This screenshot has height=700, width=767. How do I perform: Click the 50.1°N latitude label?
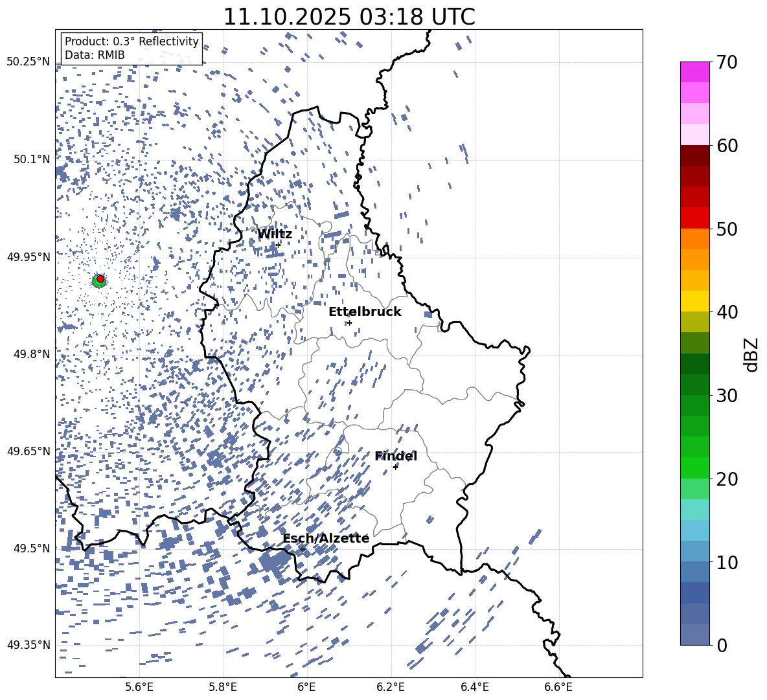(31, 159)
